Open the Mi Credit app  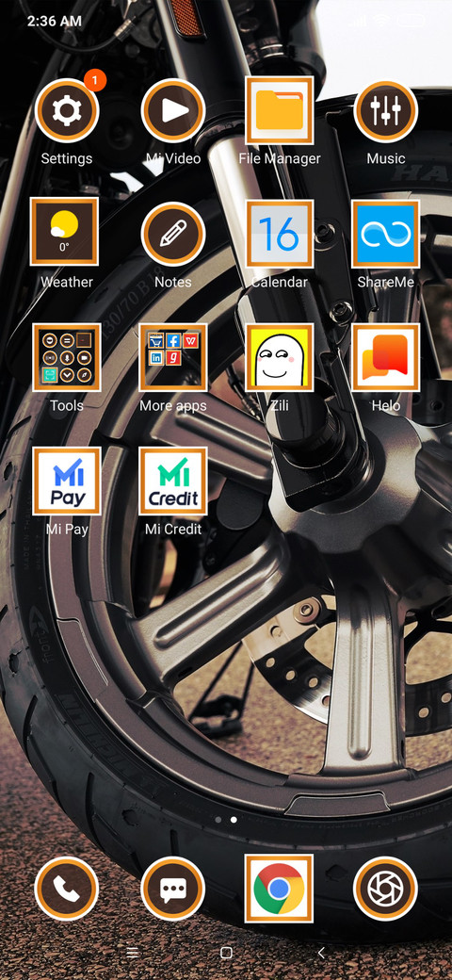(173, 482)
